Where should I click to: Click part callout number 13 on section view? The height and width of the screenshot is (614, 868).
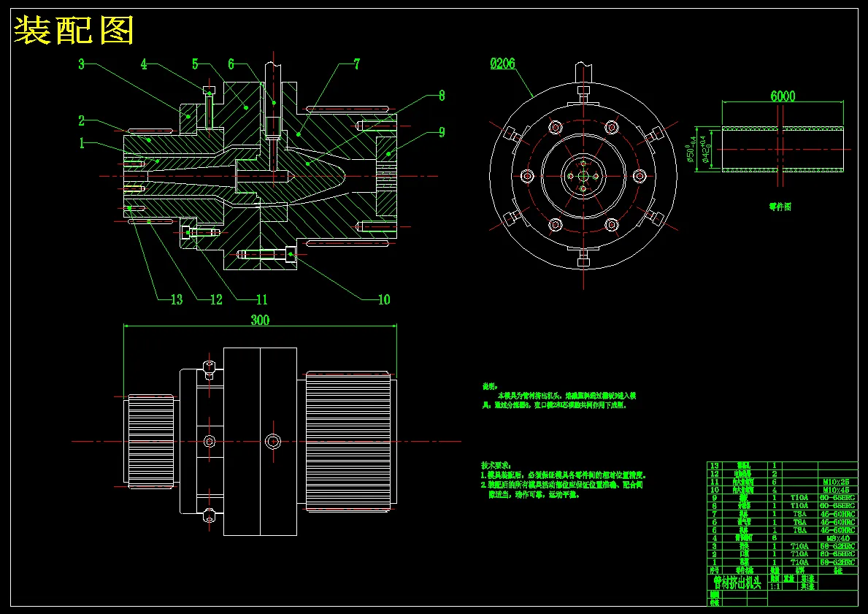coord(177,299)
